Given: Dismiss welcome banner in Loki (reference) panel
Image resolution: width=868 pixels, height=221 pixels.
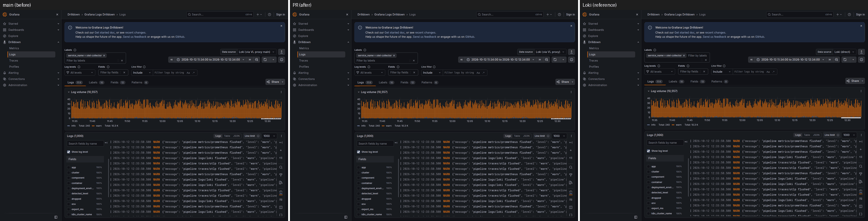Looking at the screenshot, I should pos(861,26).
